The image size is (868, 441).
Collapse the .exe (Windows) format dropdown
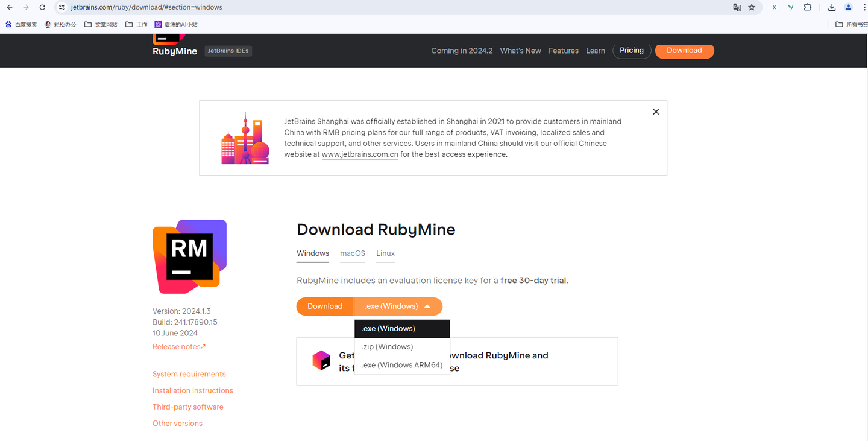pyautogui.click(x=398, y=306)
